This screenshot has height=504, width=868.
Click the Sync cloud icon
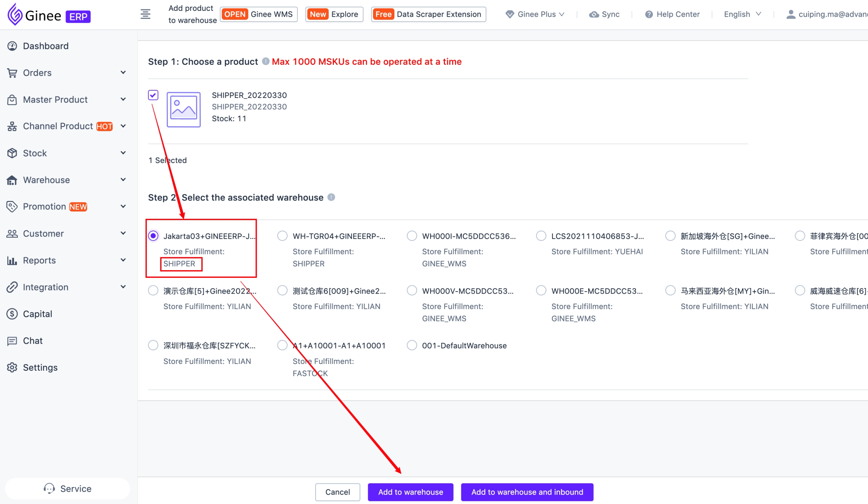click(594, 14)
